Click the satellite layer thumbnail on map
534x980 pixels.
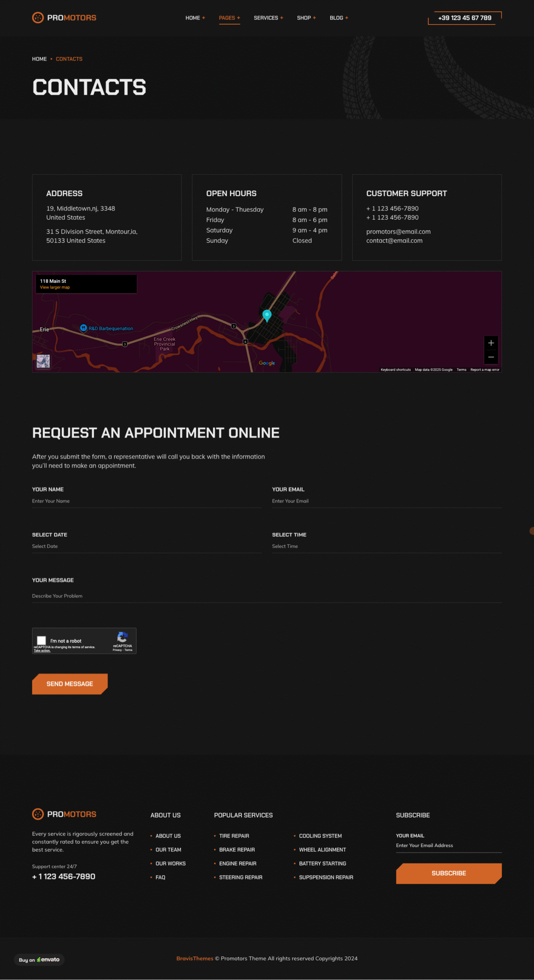(43, 361)
